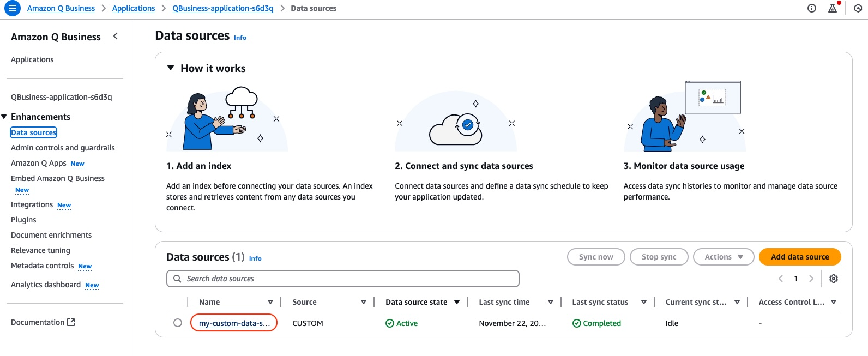The image size is (868, 356).
Task: Open the my-custom-data-s... data source
Action: pyautogui.click(x=234, y=323)
